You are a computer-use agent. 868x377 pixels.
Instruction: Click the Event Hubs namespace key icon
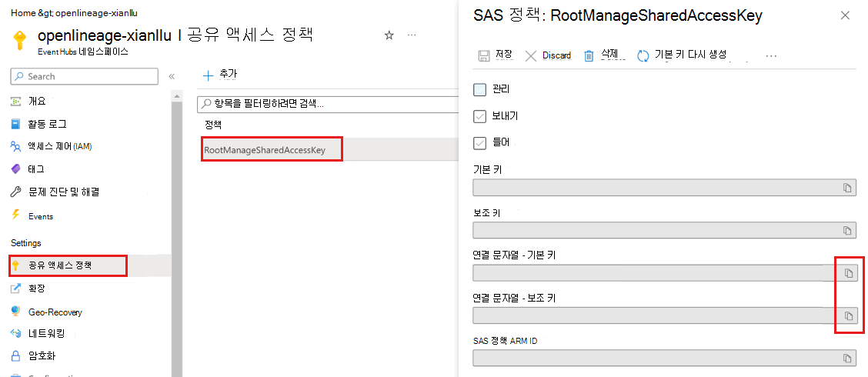coord(21,41)
